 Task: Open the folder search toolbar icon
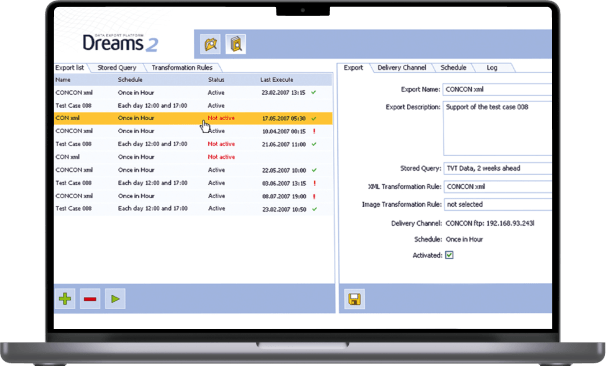pyautogui.click(x=210, y=44)
